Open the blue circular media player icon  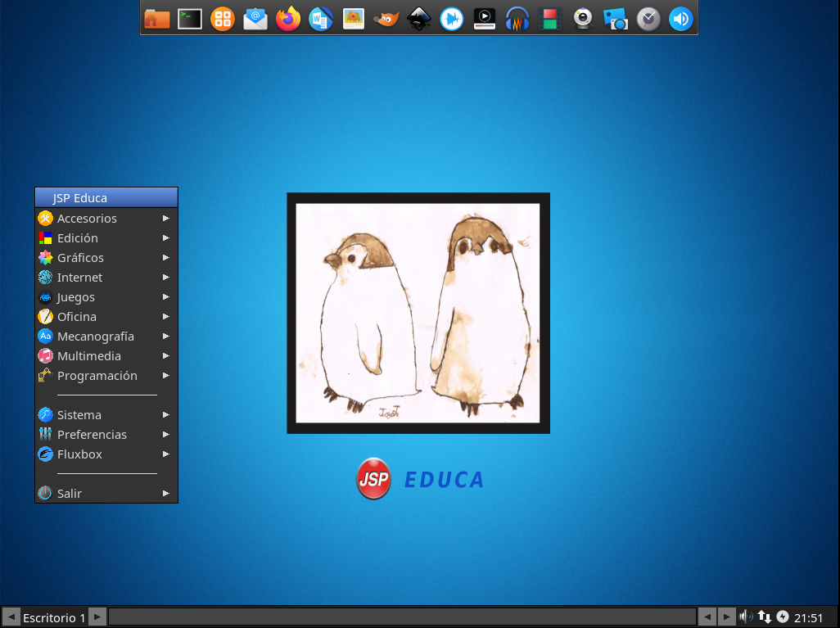(452, 20)
